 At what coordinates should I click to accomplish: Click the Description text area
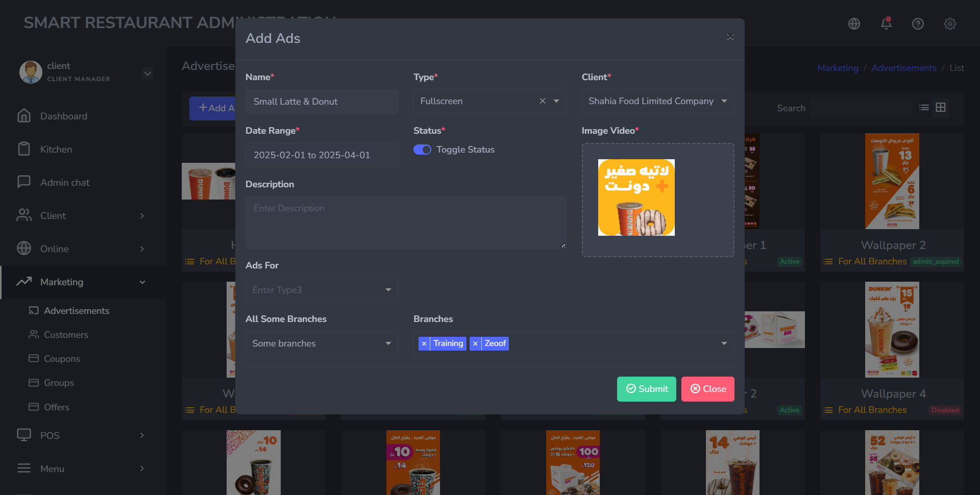pyautogui.click(x=406, y=222)
